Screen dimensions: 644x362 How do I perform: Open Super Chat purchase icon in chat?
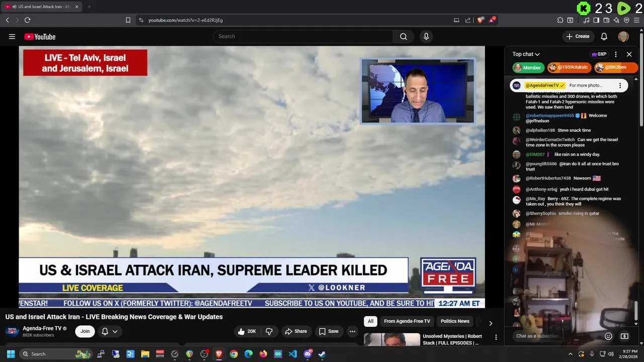[624, 336]
